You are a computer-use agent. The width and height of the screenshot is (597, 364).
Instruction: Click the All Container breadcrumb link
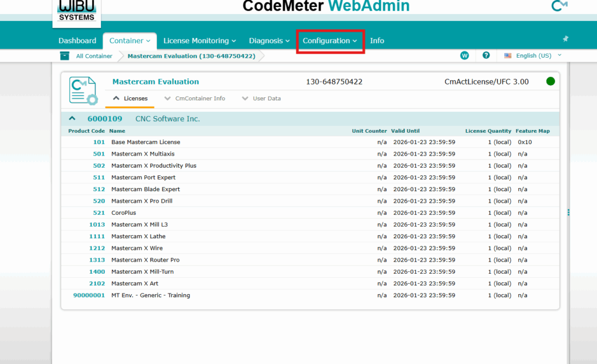(x=94, y=56)
